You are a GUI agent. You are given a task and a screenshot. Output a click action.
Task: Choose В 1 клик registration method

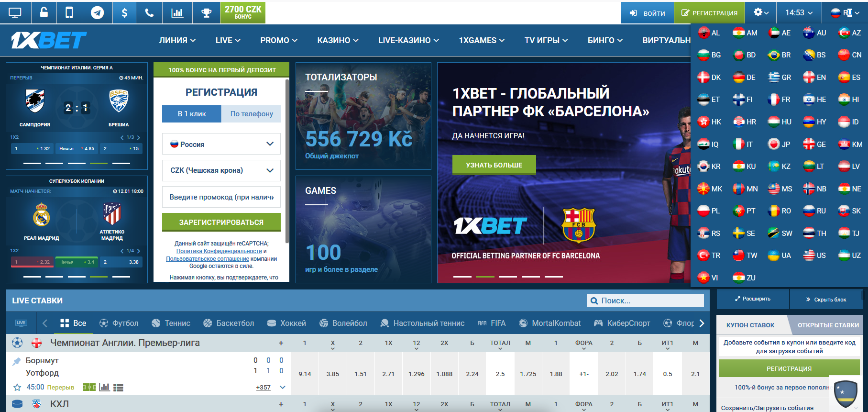[x=192, y=114]
